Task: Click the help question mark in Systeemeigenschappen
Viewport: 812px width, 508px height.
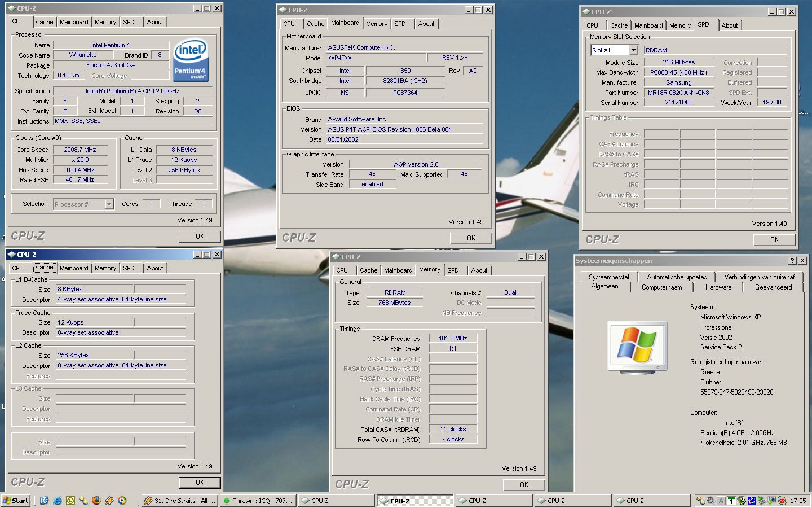Action: tap(792, 261)
